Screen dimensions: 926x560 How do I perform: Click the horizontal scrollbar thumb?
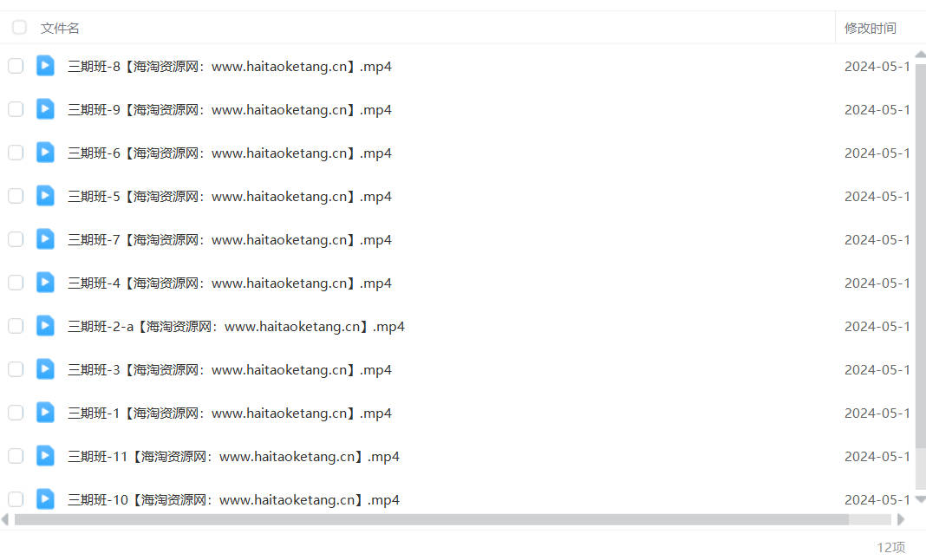point(432,519)
